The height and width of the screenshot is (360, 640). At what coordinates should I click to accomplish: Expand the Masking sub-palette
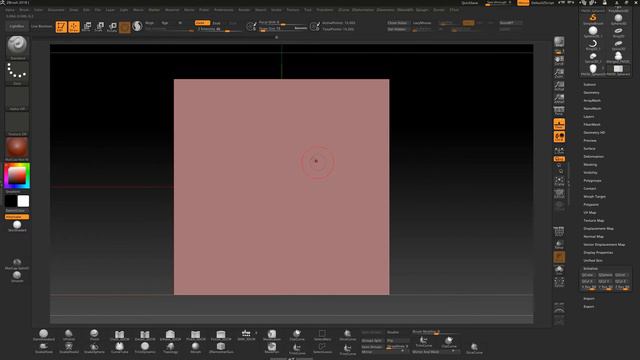(590, 164)
